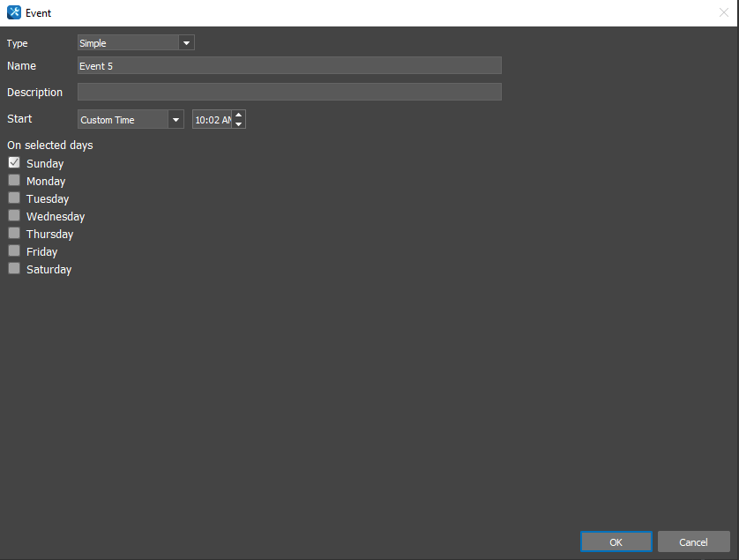
Task: Click the Event dialog app icon
Action: (x=14, y=13)
